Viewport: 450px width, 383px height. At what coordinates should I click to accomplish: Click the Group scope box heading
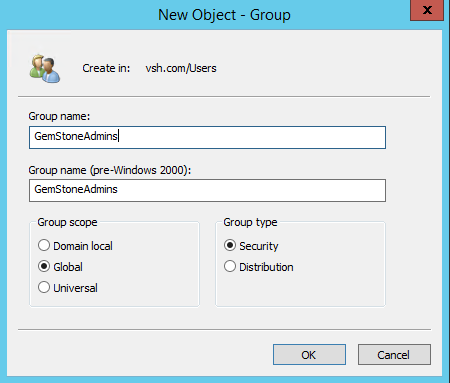coord(67,222)
